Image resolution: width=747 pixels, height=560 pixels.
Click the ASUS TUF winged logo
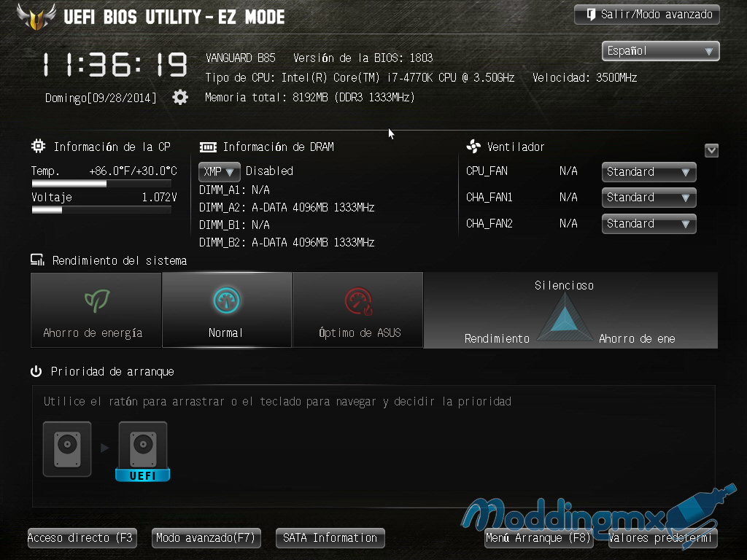[x=36, y=17]
